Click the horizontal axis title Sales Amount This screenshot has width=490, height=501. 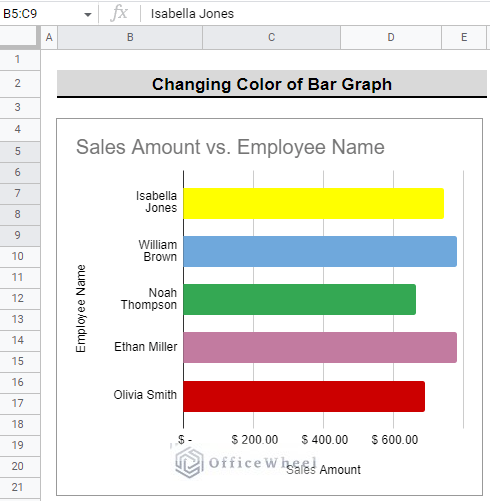coord(323,469)
